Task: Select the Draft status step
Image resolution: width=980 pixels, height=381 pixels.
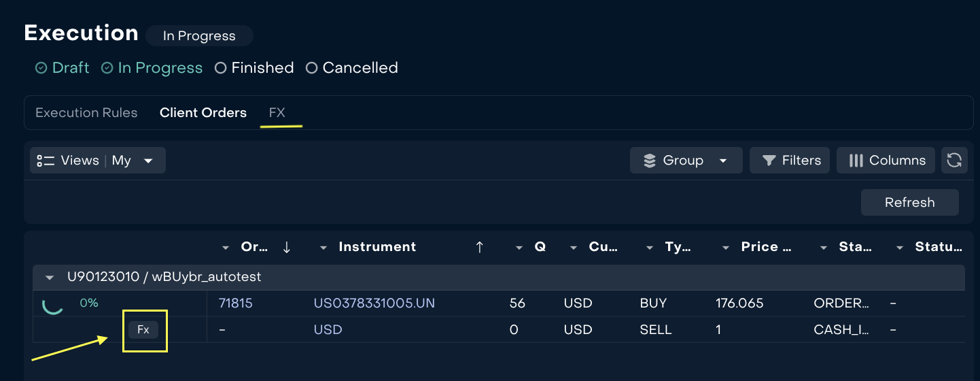Action: [x=63, y=68]
